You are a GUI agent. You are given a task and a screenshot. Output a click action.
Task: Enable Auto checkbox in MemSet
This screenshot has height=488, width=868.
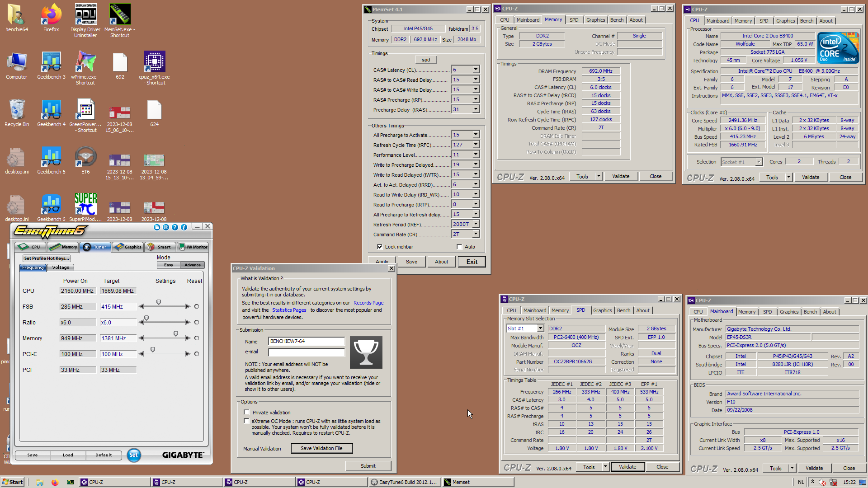[x=459, y=247]
